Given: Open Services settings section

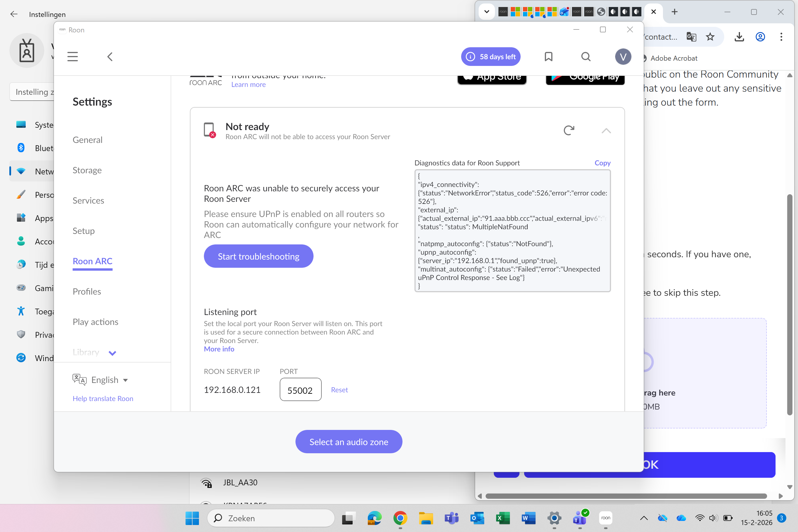Looking at the screenshot, I should click(x=88, y=200).
